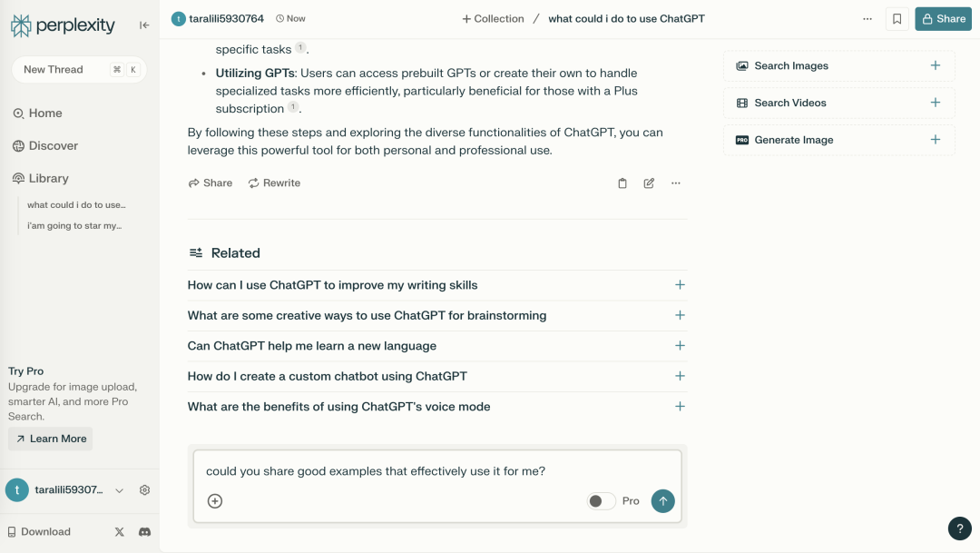The image size is (980, 553).
Task: Click the Rewrite button
Action: 274,183
